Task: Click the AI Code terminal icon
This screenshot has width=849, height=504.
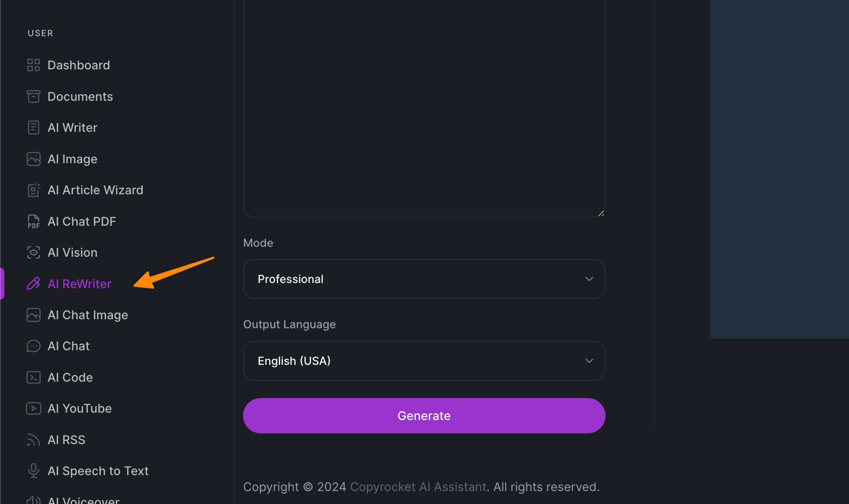Action: click(x=33, y=377)
